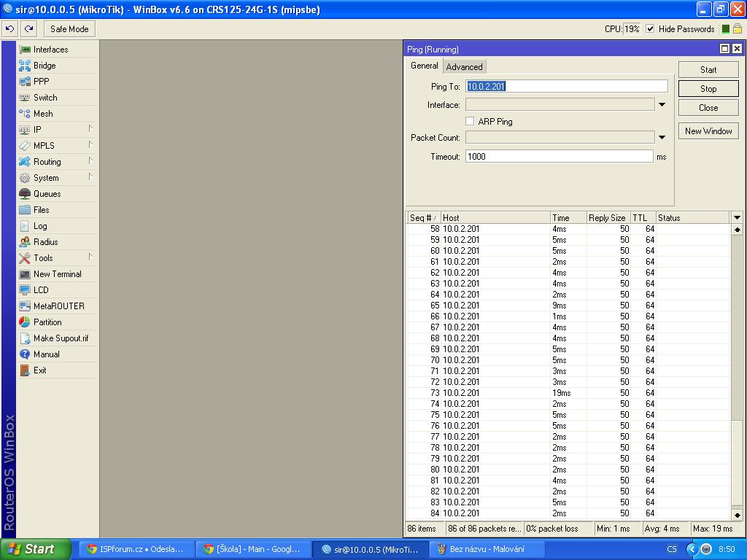Click the Start button in Ping window

click(708, 69)
